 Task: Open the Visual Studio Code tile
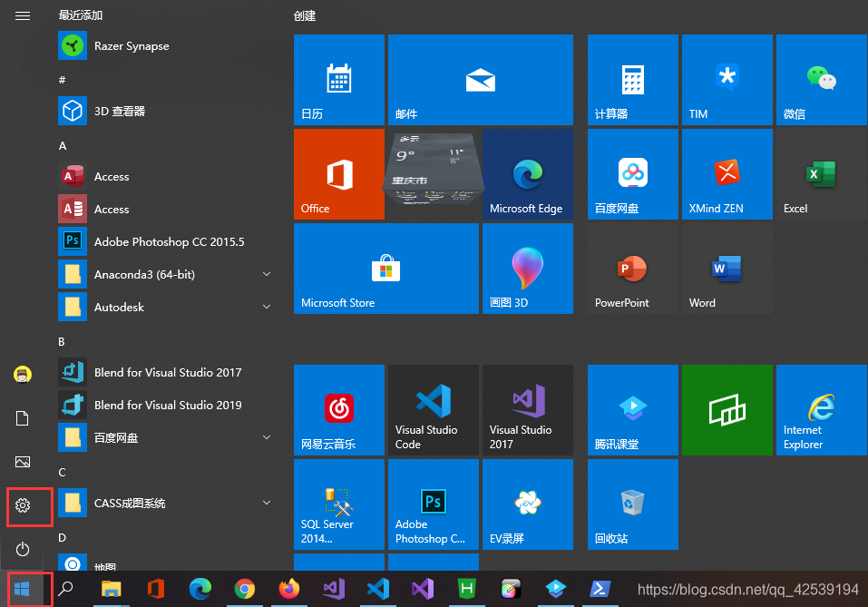[x=434, y=410]
